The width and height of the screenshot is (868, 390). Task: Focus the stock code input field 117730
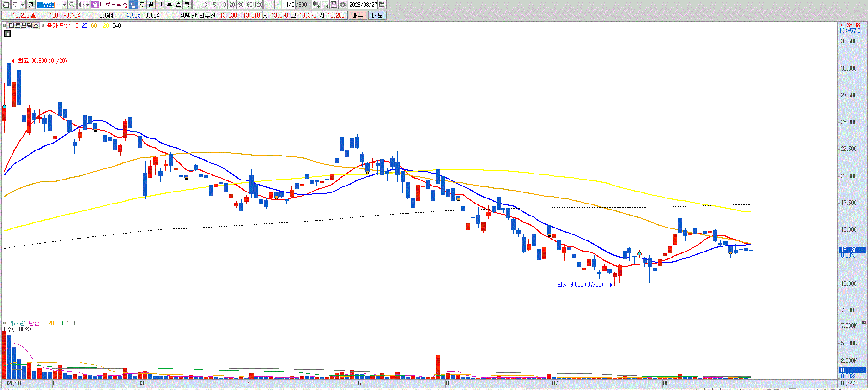[x=49, y=5]
